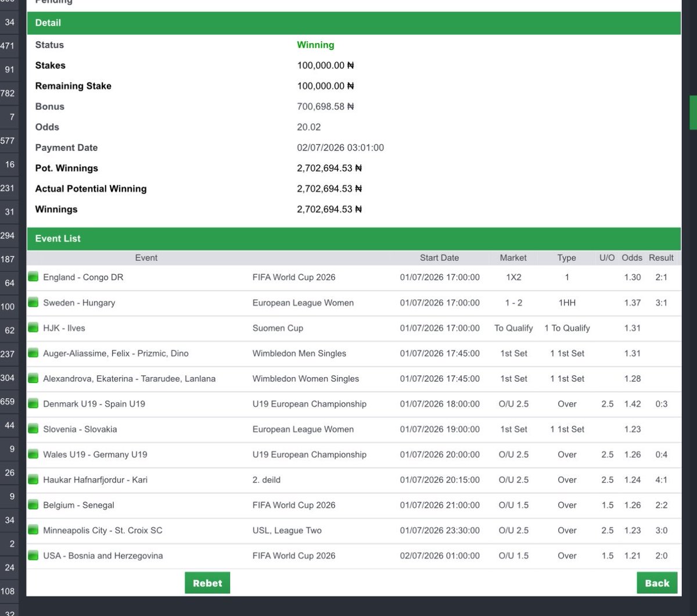The image size is (697, 616).
Task: Click the Wimbledon Men Singles league name
Action: tap(299, 353)
